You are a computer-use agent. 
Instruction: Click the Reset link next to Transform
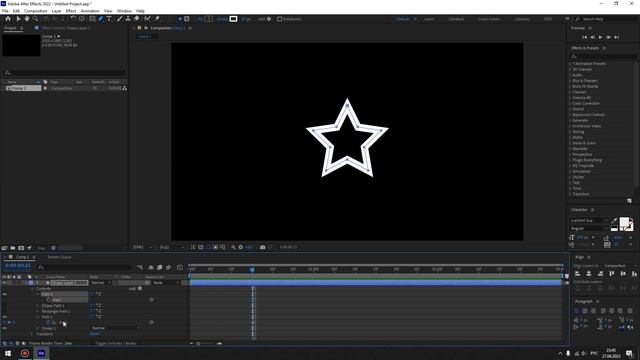pos(94,334)
